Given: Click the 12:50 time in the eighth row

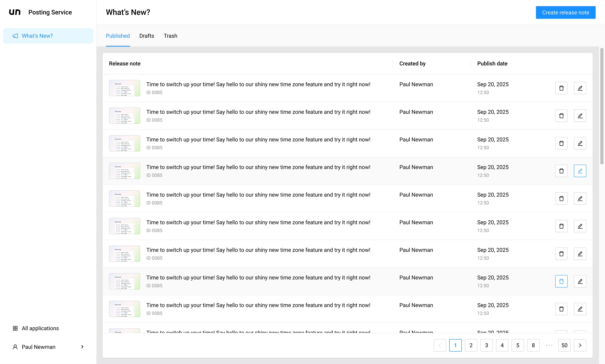Looking at the screenshot, I should click(x=483, y=286).
